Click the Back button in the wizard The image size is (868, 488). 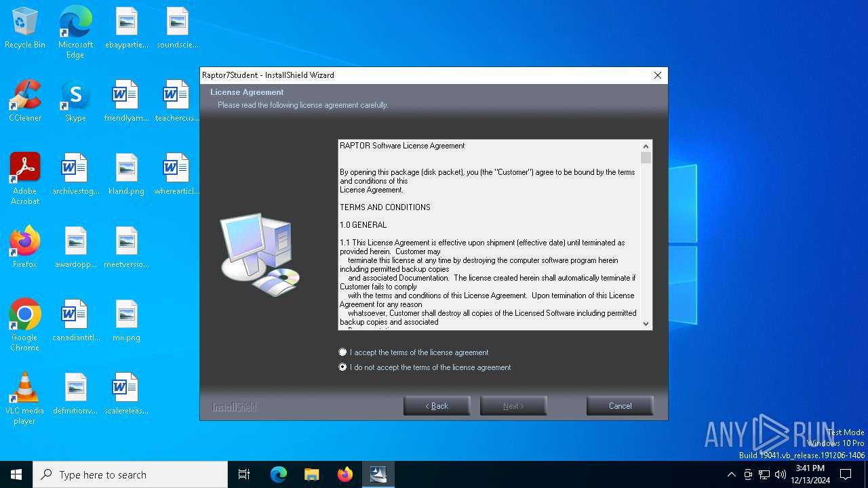[x=437, y=406]
